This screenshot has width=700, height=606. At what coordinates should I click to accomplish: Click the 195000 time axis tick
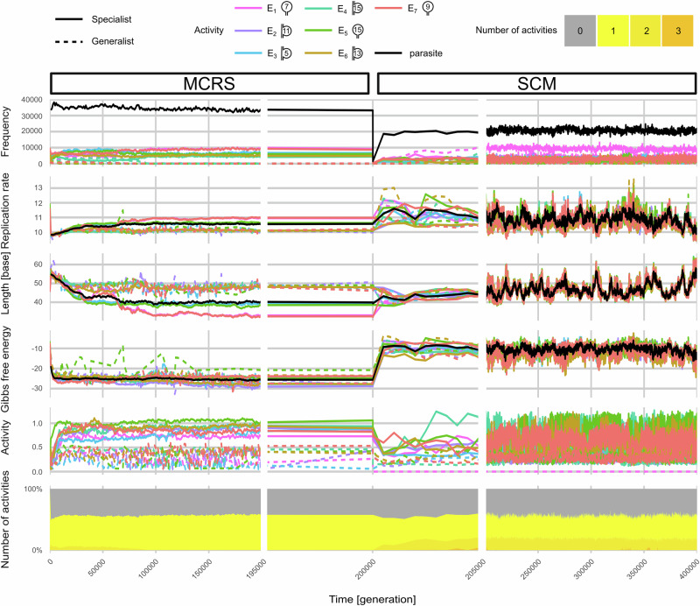(255, 569)
